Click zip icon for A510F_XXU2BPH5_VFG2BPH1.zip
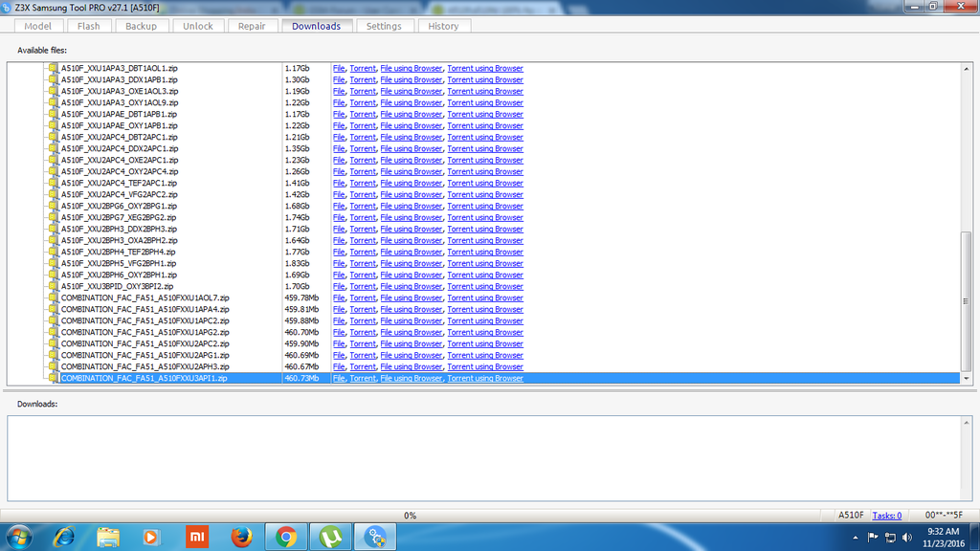Viewport: 980px width, 551px height. click(54, 264)
